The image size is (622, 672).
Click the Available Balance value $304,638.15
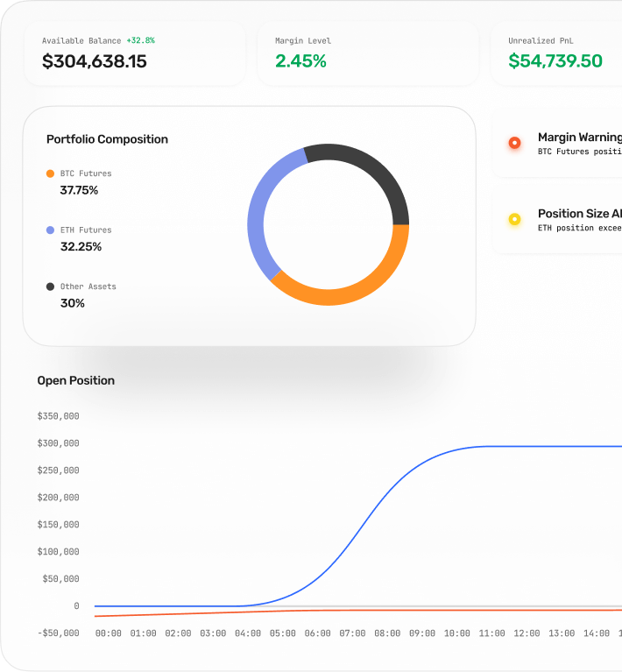95,61
